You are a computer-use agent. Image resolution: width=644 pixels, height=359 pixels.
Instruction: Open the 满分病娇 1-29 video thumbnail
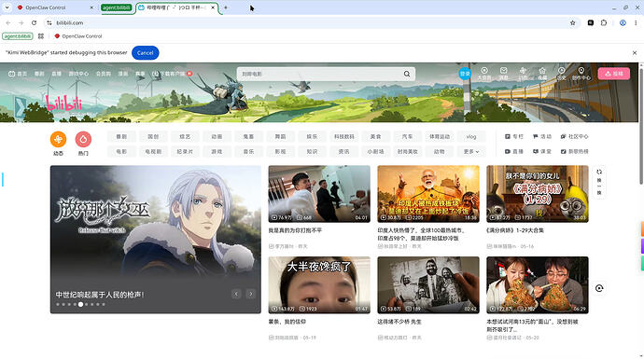click(538, 194)
